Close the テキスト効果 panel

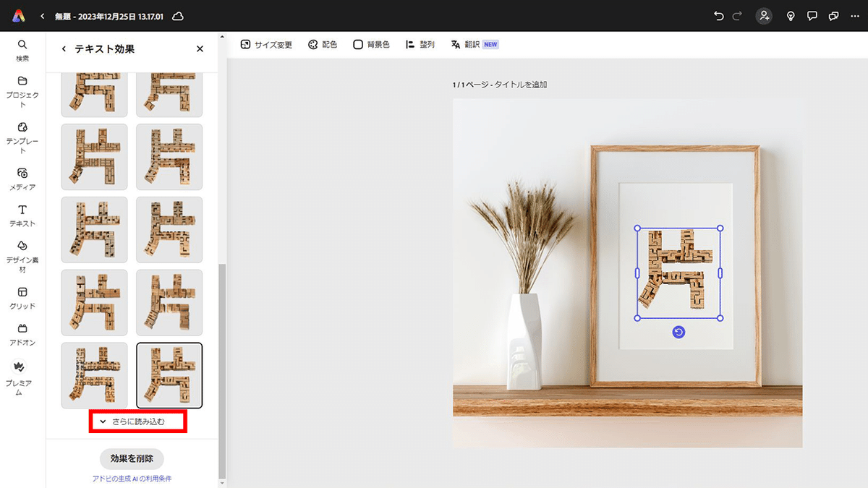click(x=200, y=48)
